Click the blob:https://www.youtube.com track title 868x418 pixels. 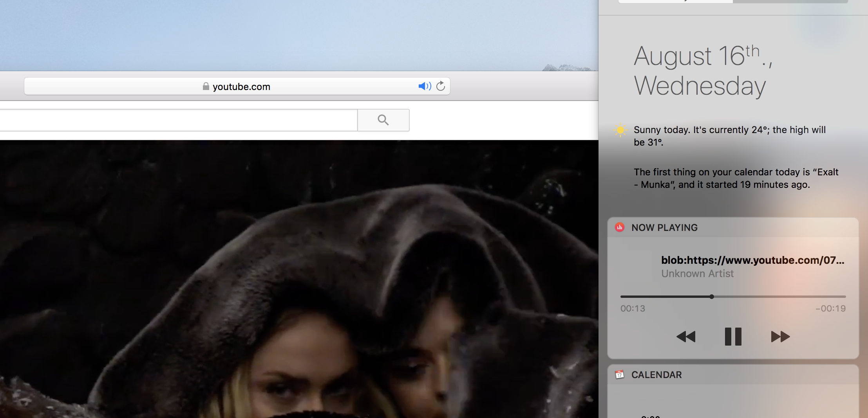[x=752, y=260]
